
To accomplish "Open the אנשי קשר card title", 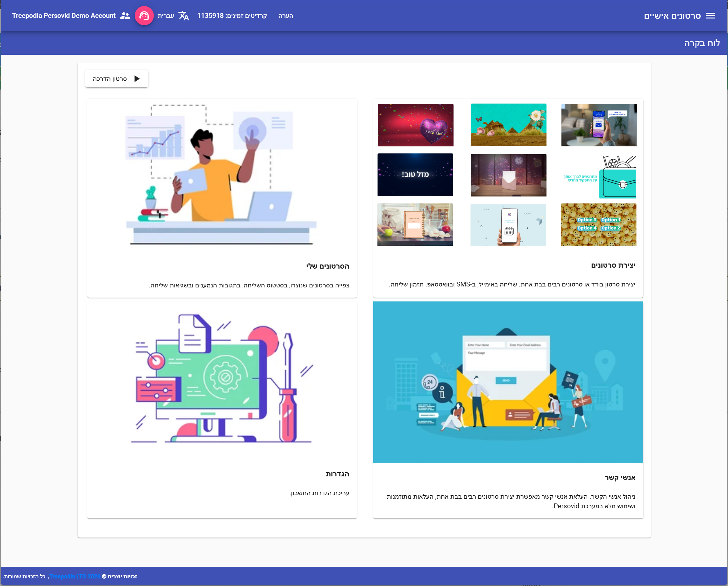I will [620, 478].
